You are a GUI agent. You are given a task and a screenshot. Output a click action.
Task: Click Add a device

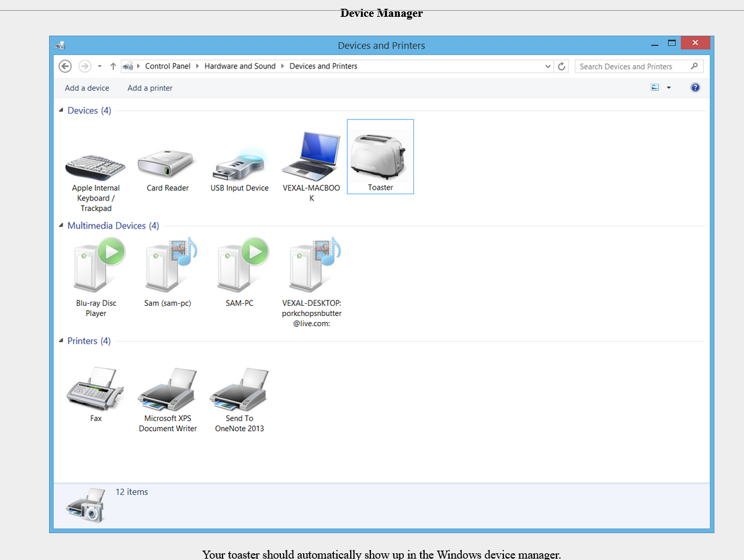[87, 88]
